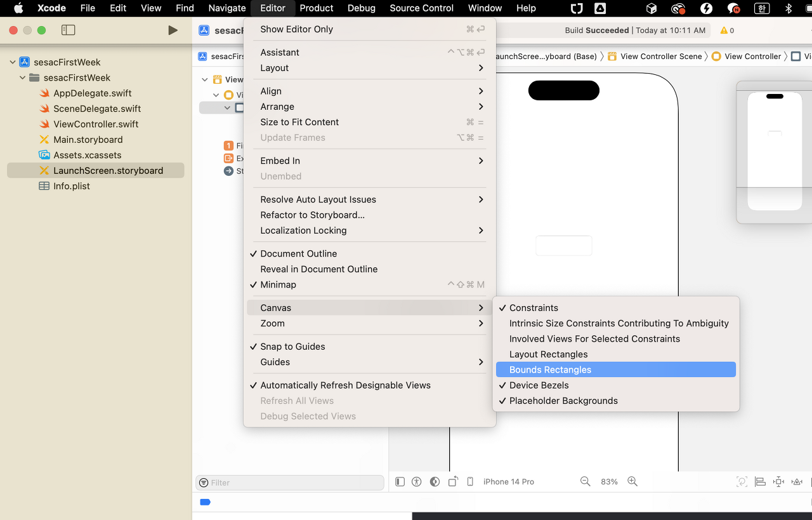Image resolution: width=812 pixels, height=520 pixels.
Task: Choose Reveal in Document Outline
Action: 370,269
